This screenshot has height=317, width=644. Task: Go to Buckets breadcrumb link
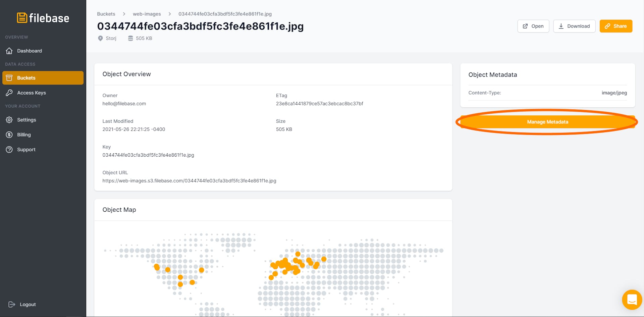[106, 14]
